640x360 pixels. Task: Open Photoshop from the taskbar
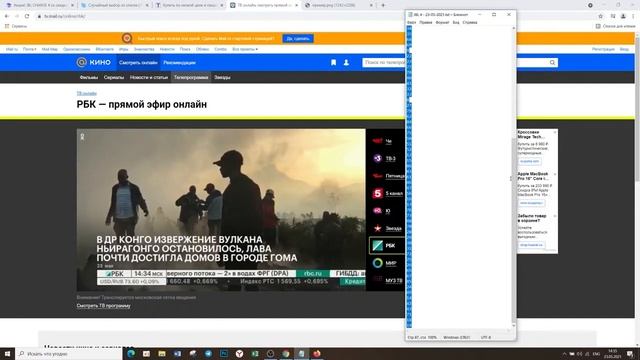[224, 353]
